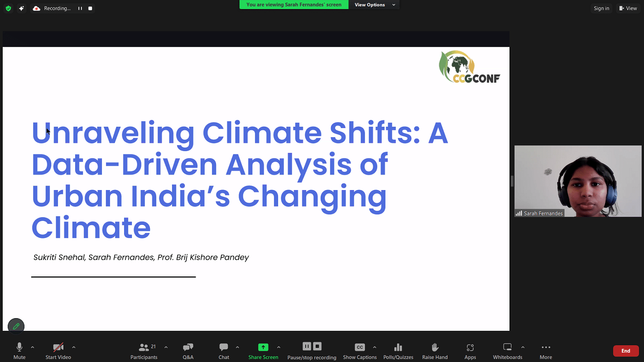Open the View layout menu
Screen dimensions: 644x362
click(x=628, y=8)
